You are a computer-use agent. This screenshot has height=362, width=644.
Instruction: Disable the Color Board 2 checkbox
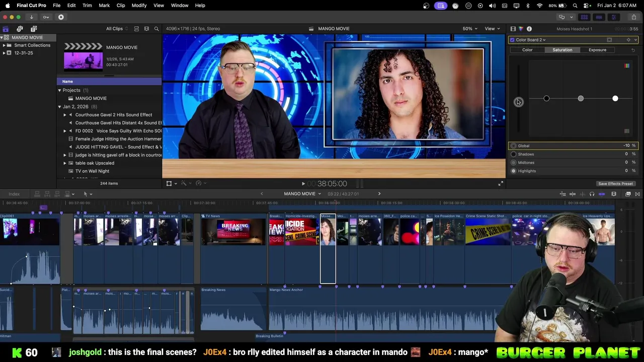[512, 40]
